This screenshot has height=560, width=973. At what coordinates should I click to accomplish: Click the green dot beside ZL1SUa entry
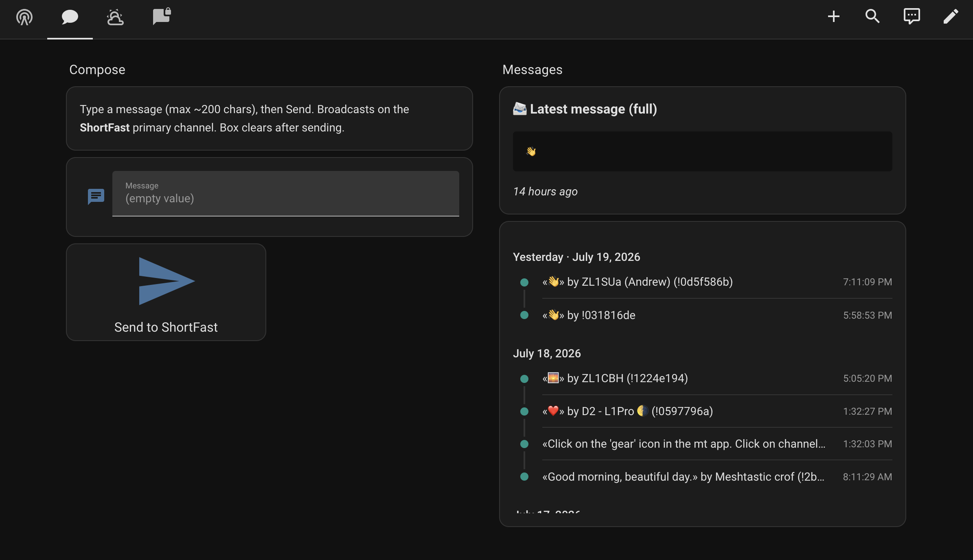tap(524, 282)
